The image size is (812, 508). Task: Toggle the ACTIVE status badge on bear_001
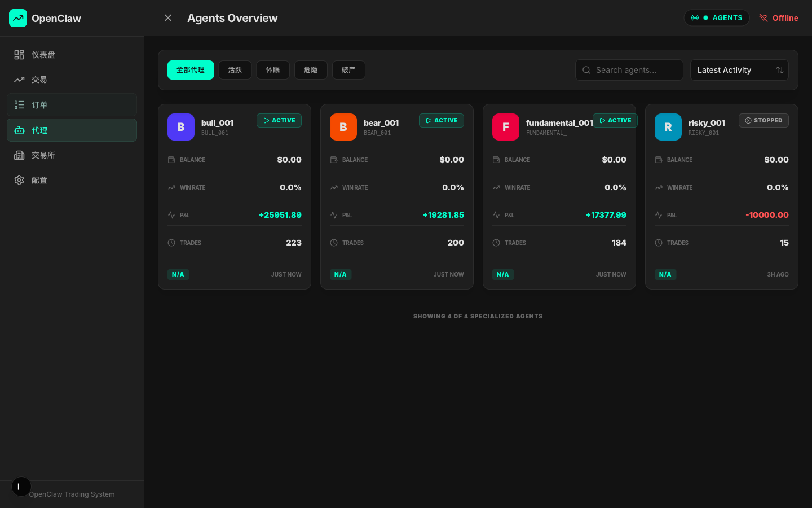(x=442, y=121)
